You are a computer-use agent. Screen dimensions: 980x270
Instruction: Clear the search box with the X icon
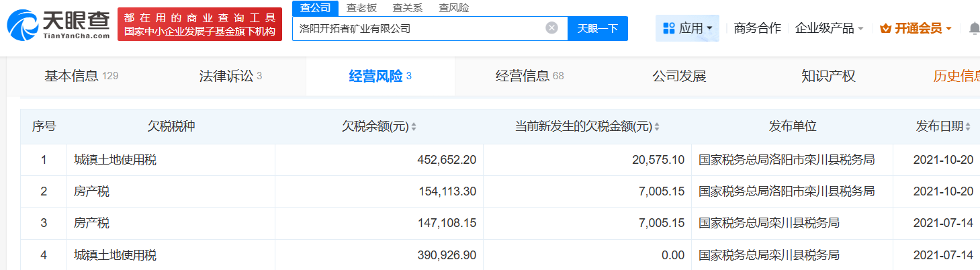coord(551,28)
